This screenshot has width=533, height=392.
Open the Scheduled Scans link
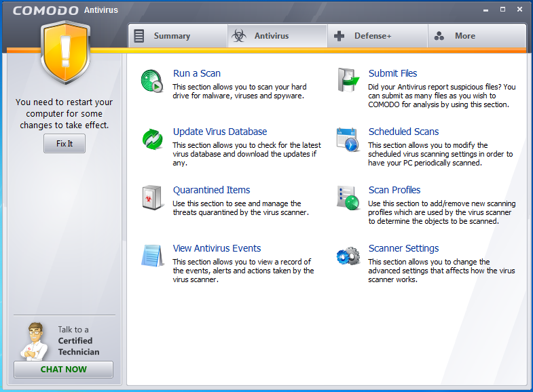click(403, 132)
